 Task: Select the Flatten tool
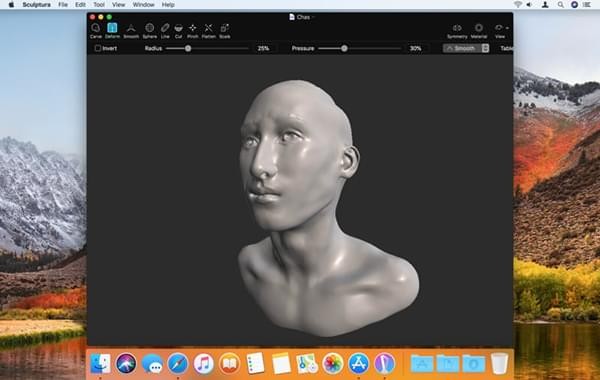click(209, 31)
